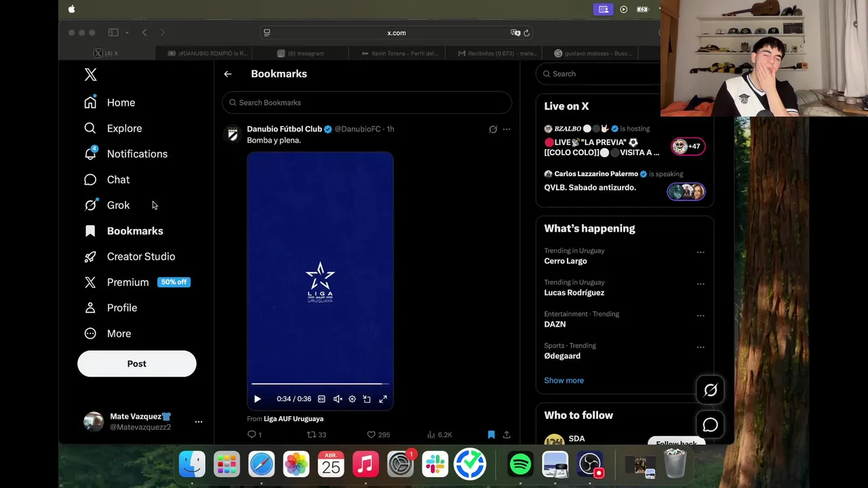The height and width of the screenshot is (488, 868).
Task: Open the Apple menu
Action: [x=72, y=9]
